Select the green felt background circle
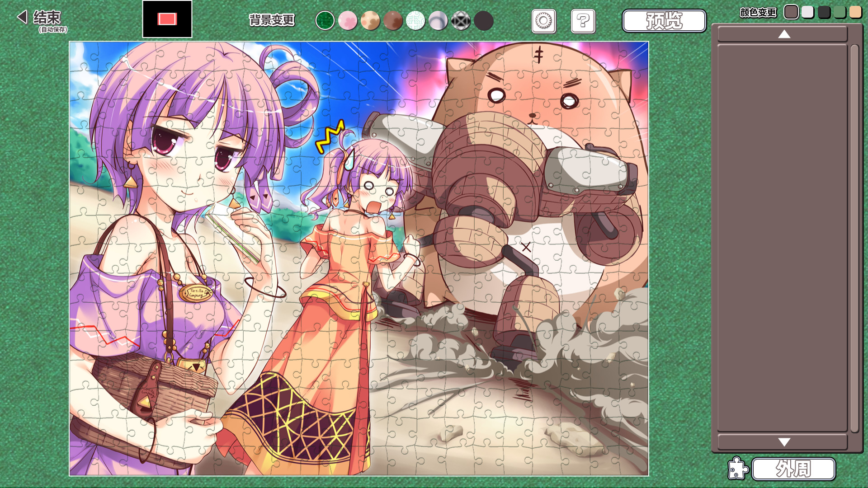 pos(325,21)
